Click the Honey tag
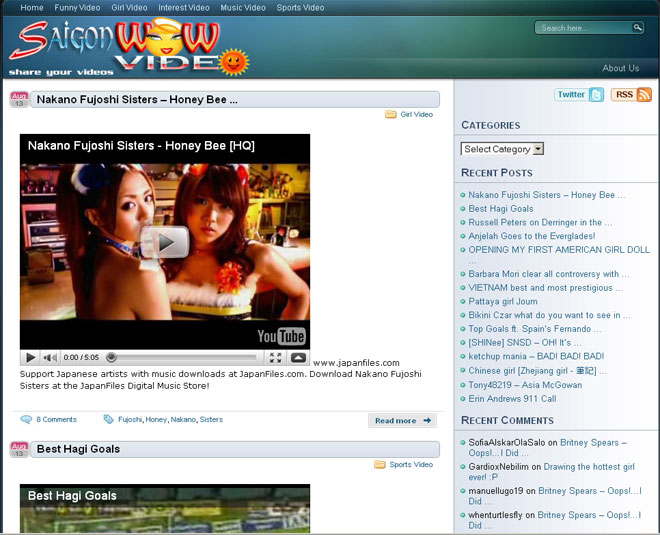The image size is (660, 535). coord(156,419)
